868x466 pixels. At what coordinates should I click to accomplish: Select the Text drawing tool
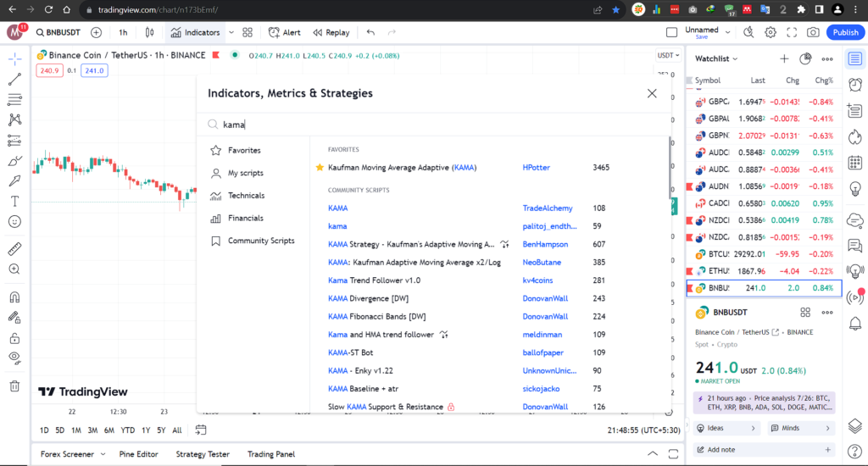[14, 202]
